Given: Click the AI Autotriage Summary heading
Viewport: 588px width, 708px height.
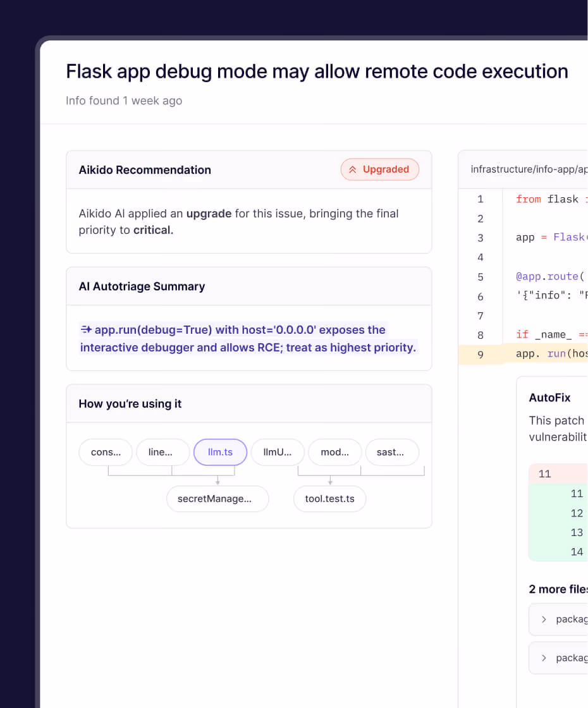Looking at the screenshot, I should [142, 286].
